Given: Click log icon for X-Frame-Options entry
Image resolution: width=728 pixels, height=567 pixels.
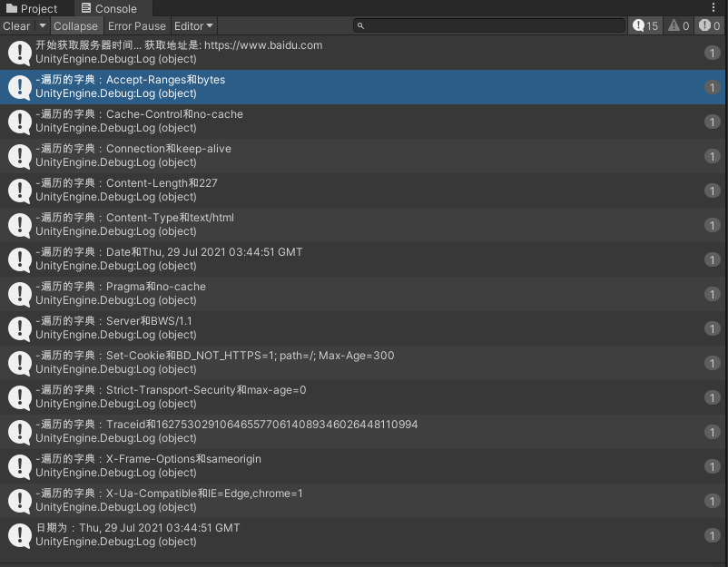Looking at the screenshot, I should coord(19,466).
